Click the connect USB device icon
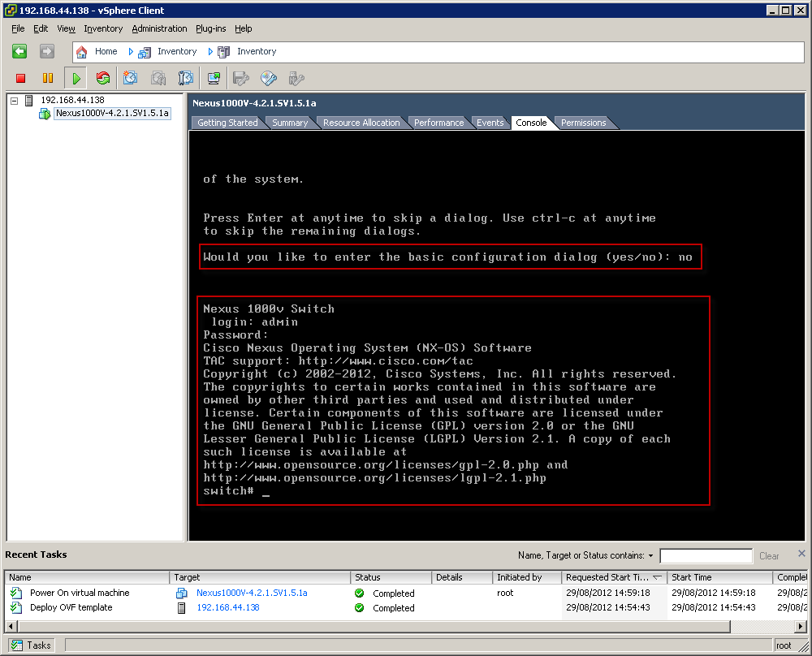 point(296,78)
